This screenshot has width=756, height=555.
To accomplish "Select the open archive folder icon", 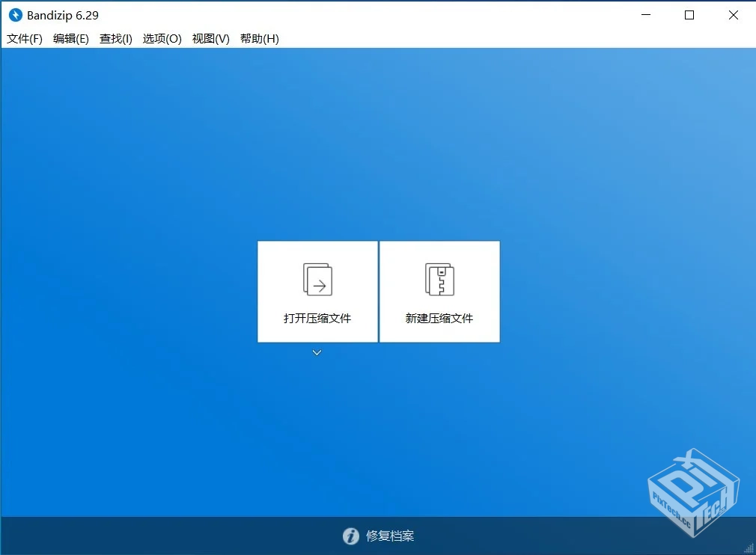I will pos(317,279).
